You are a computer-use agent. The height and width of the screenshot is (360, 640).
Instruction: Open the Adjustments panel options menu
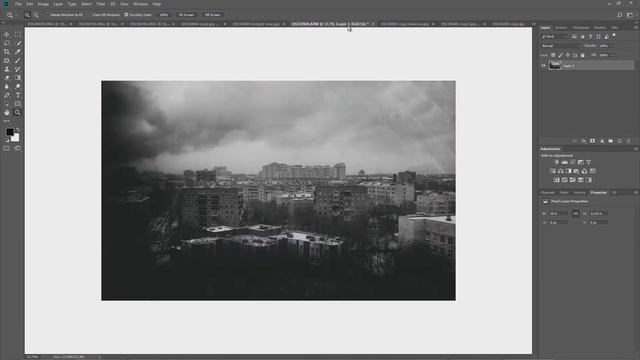tap(636, 149)
